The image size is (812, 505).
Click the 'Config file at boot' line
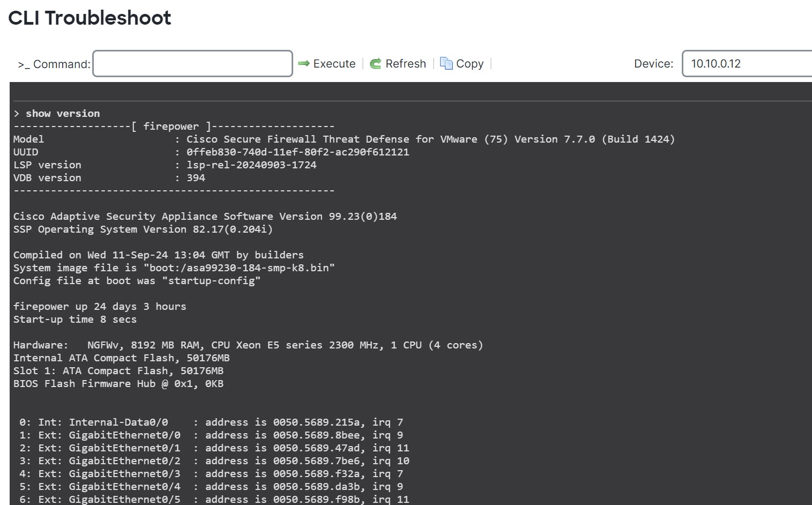tap(137, 280)
